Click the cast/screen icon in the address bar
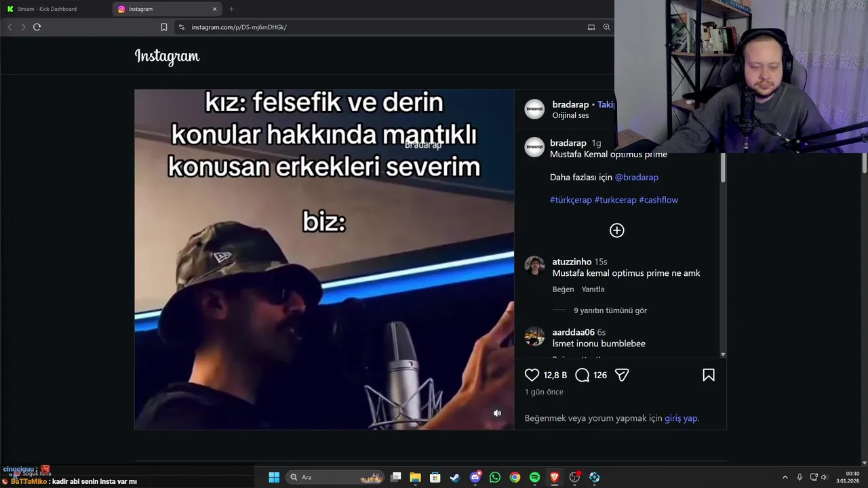The height and width of the screenshot is (488, 868). click(591, 27)
